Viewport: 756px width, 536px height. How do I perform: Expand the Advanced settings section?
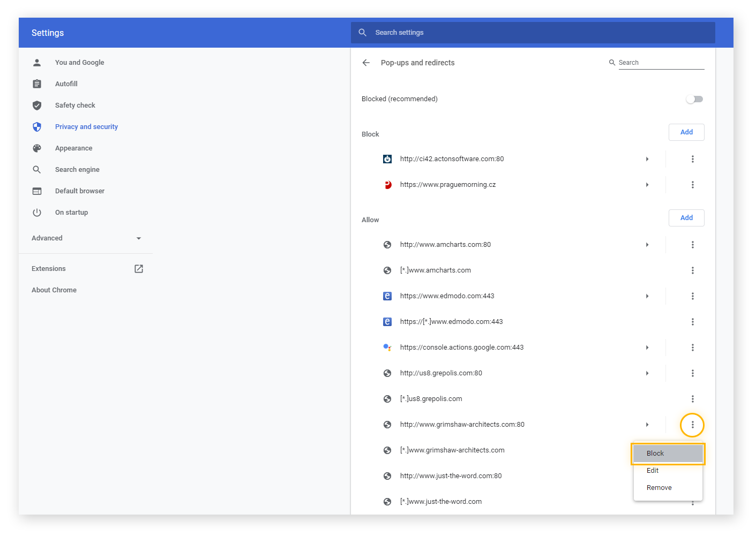(139, 238)
